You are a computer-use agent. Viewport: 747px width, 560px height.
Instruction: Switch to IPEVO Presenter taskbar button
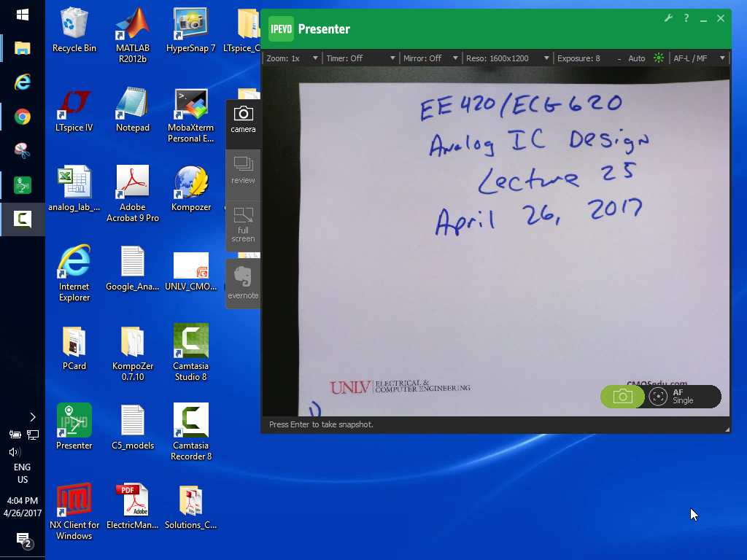23,184
